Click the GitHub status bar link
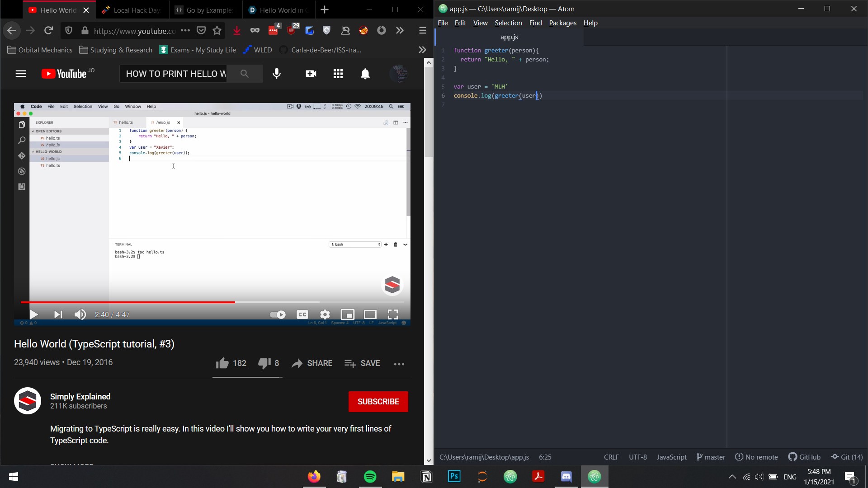This screenshot has height=488, width=868. (x=804, y=457)
